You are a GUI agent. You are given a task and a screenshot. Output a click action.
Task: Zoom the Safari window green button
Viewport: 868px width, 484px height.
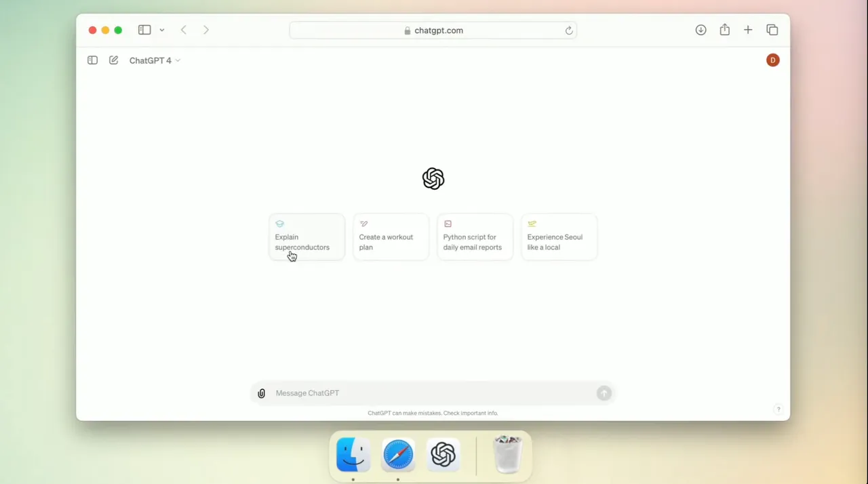click(118, 30)
